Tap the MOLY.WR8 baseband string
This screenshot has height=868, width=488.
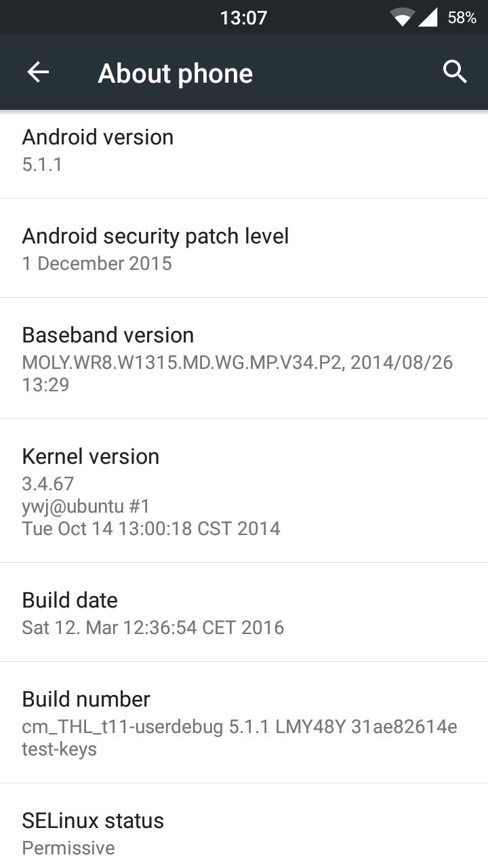(x=237, y=374)
